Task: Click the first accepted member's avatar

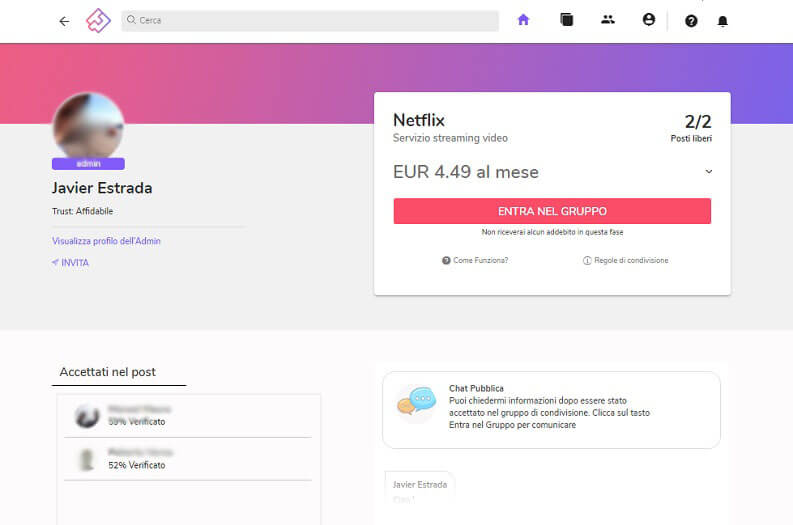Action: [87, 416]
